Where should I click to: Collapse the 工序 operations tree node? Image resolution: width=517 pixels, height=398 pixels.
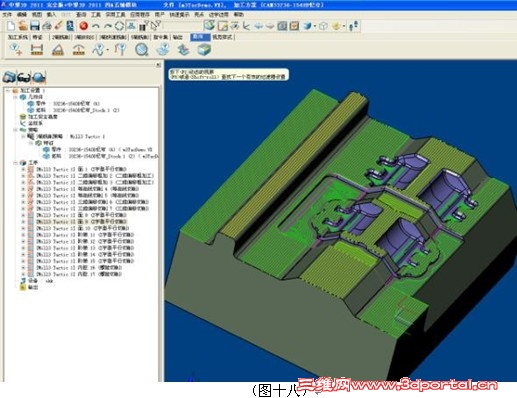pos(15,163)
